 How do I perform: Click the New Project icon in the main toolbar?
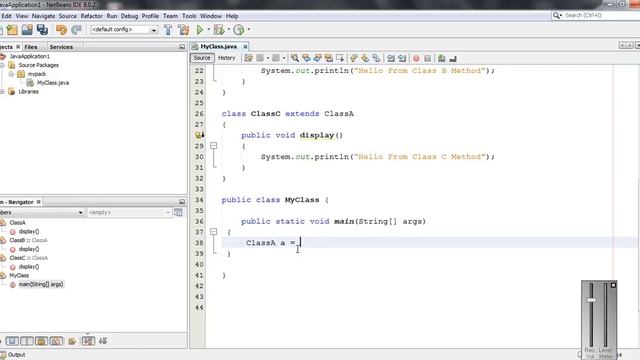point(12,30)
